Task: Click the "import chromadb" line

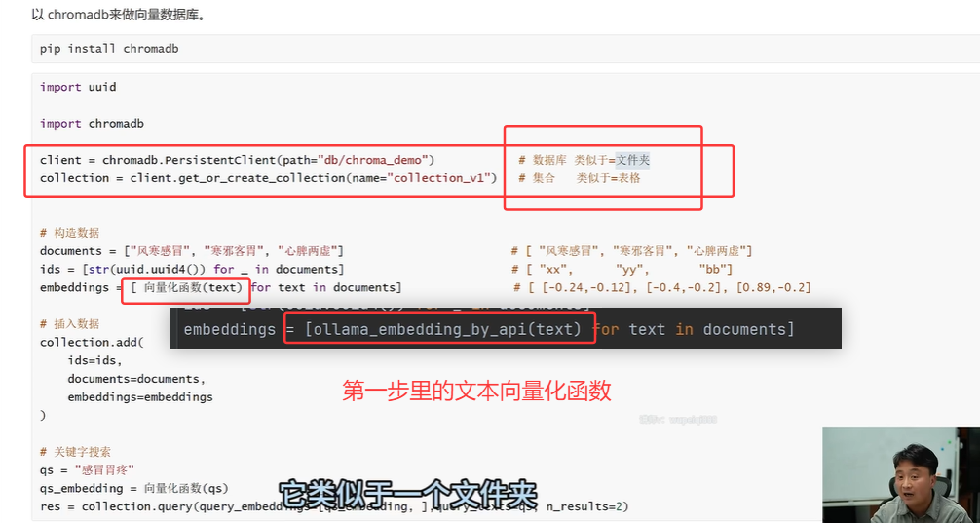Action: 92,123
